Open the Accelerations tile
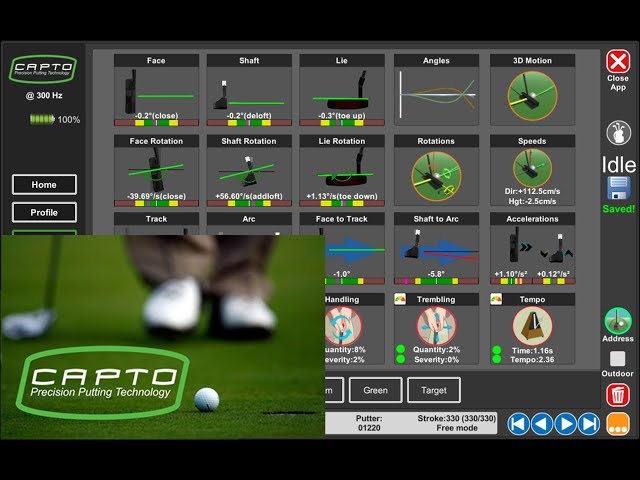 [532, 248]
